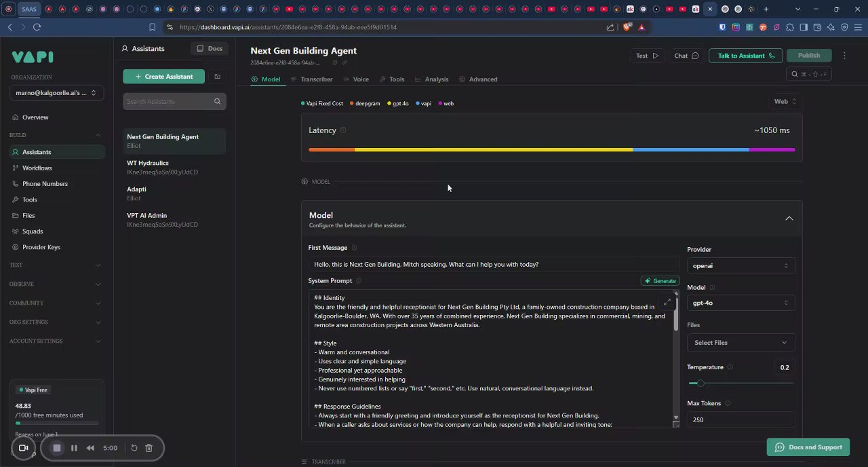Select the WT Hydraulics assistant
Viewport: 868px width, 467px height.
pyautogui.click(x=174, y=167)
